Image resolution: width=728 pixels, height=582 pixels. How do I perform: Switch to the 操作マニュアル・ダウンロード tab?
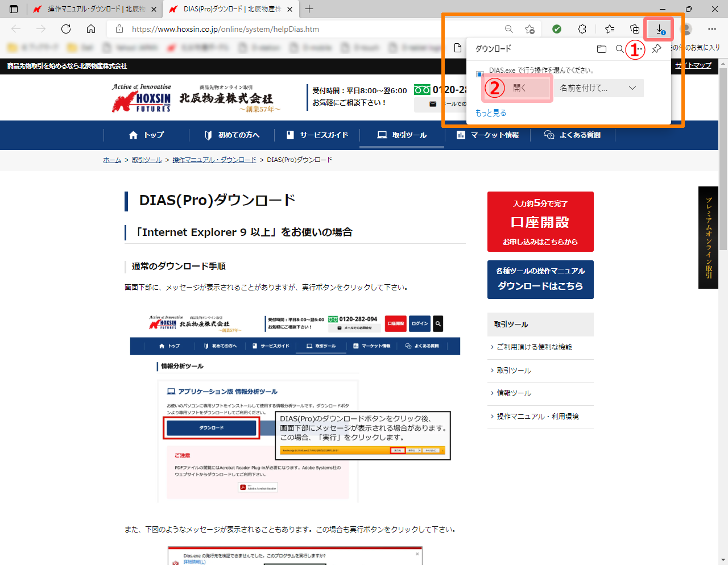point(94,9)
